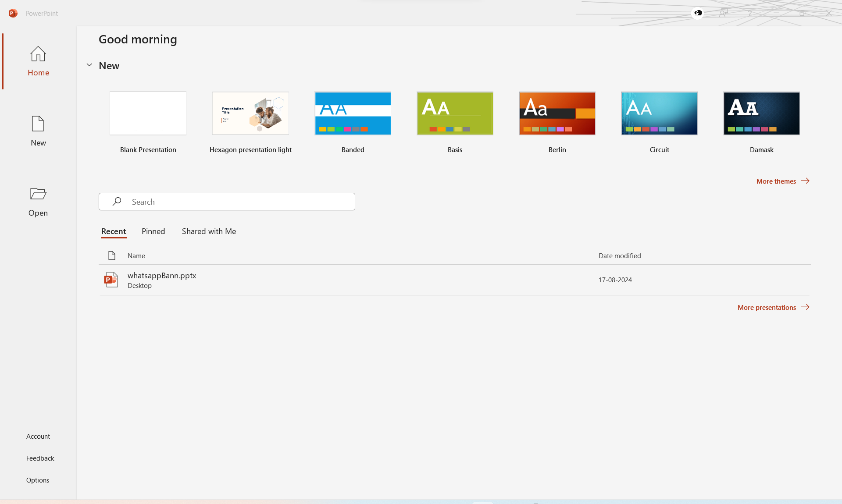
Task: Click the account profile picture
Action: click(x=698, y=13)
